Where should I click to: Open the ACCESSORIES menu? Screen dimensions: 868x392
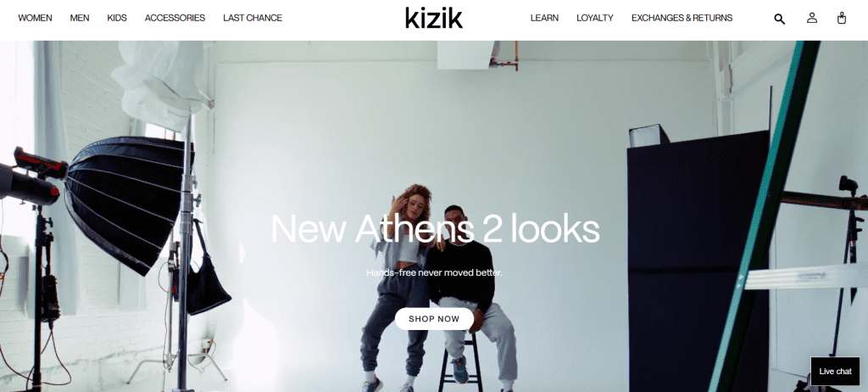[x=175, y=18]
